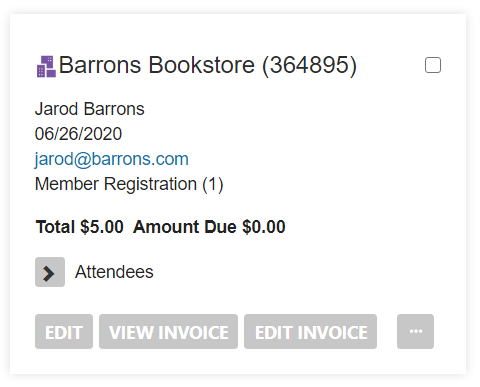Open VIEW INVOICE
Screen dimensions: 480x387
point(168,331)
